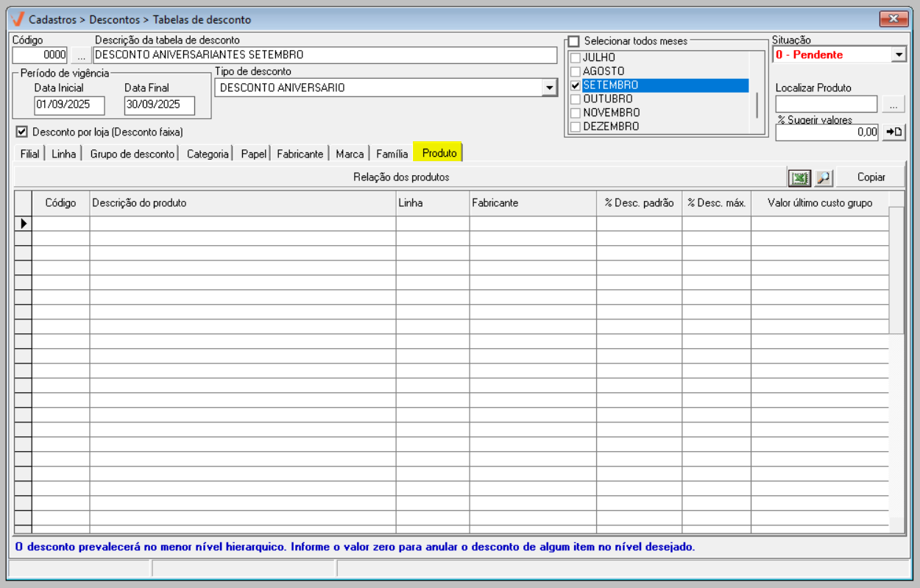Disable Desconto por loja checkbox
This screenshot has width=920, height=588.
tap(21, 132)
